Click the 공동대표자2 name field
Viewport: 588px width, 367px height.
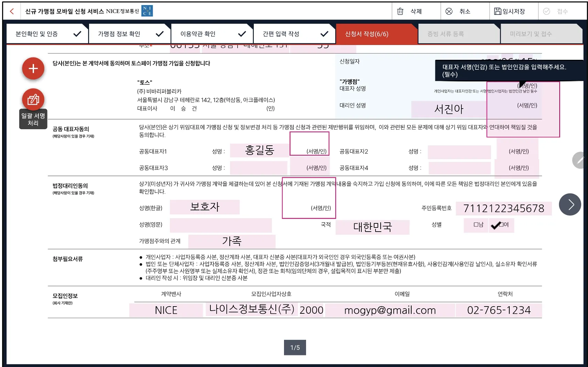tap(459, 152)
